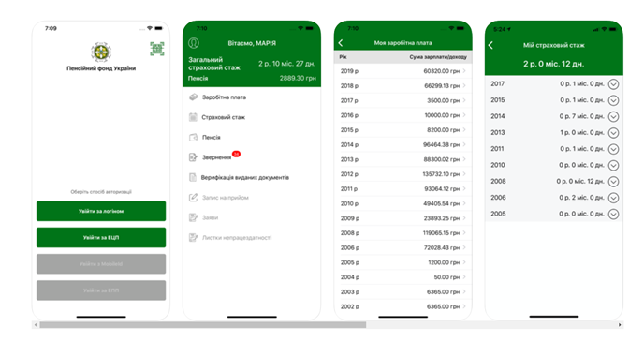Go back from Моя заробітна плата screen
This screenshot has width=644, height=342.
(x=341, y=43)
